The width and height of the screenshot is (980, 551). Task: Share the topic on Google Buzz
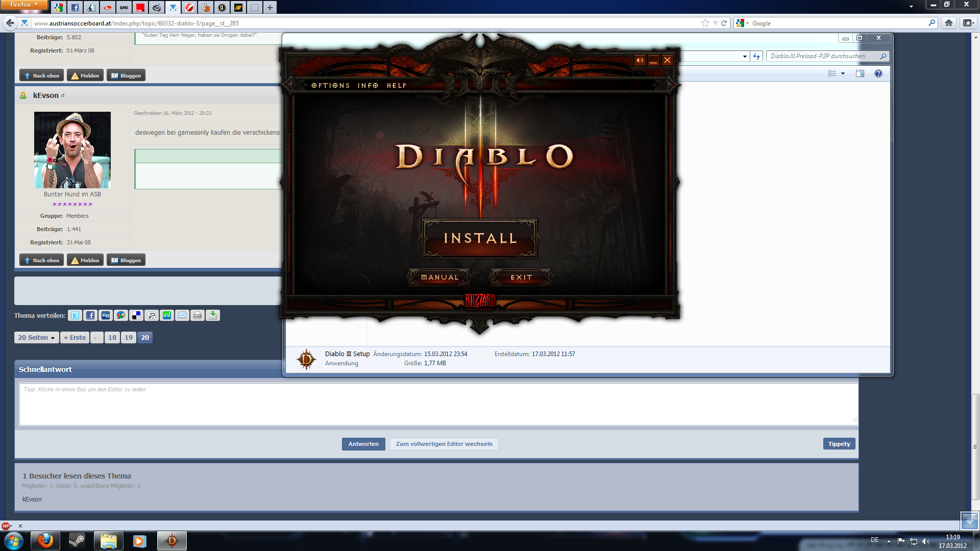121,315
